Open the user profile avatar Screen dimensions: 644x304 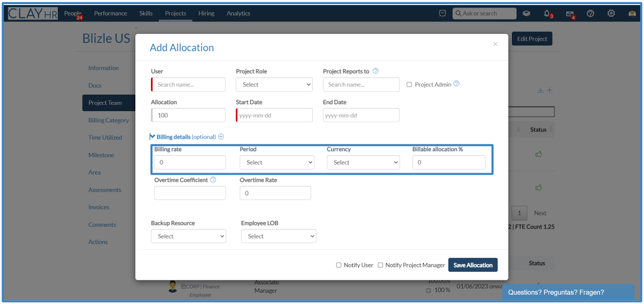[x=632, y=13]
